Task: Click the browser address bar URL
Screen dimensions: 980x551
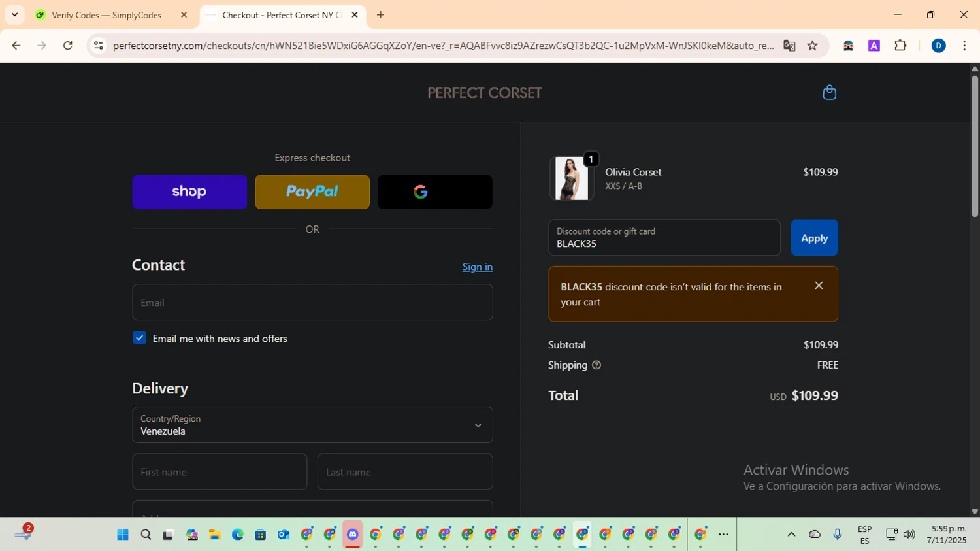Action: point(443,46)
